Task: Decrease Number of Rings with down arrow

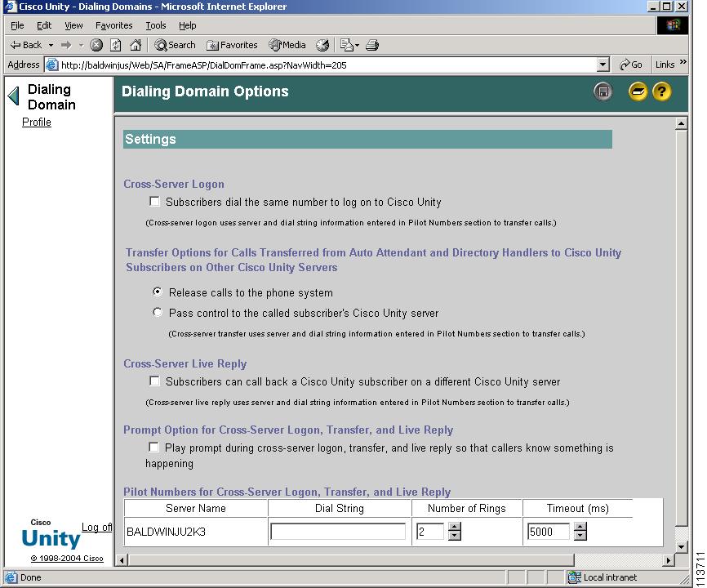Action: pos(455,536)
